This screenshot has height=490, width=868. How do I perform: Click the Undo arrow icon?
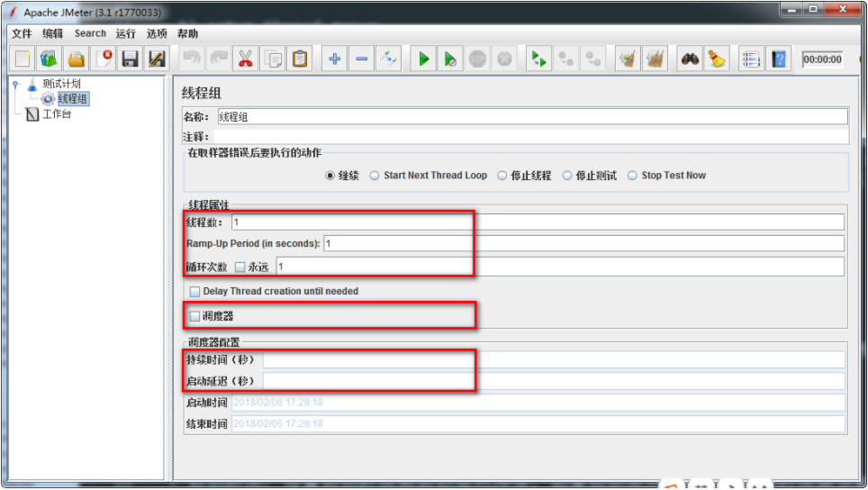192,59
